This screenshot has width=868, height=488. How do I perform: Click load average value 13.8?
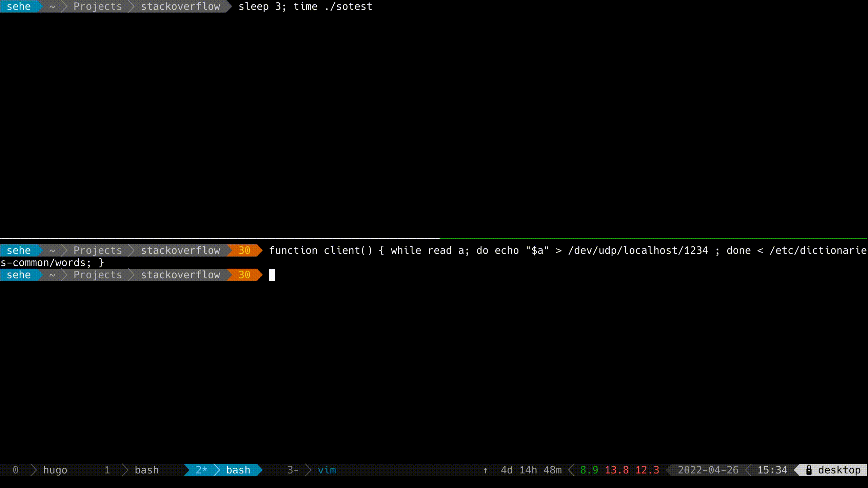[x=617, y=470]
